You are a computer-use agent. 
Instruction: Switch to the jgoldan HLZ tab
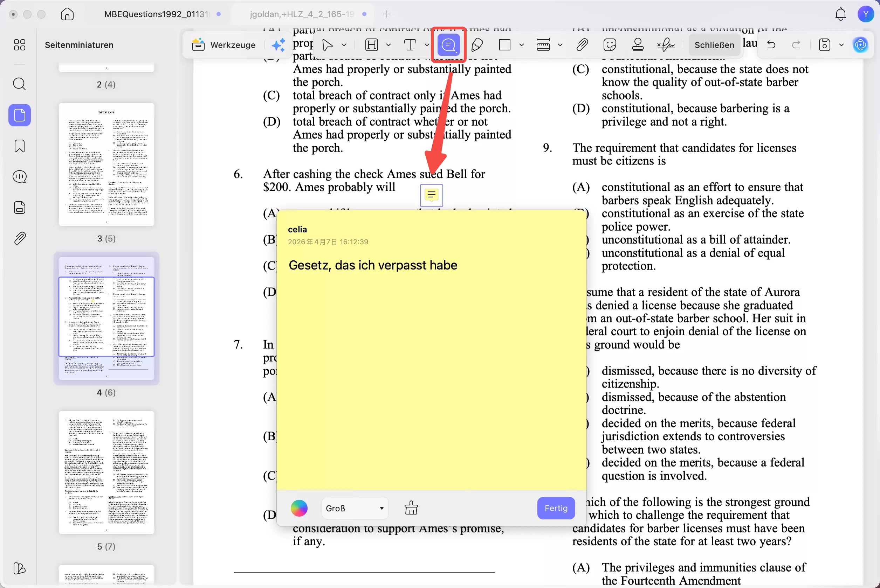pos(302,14)
